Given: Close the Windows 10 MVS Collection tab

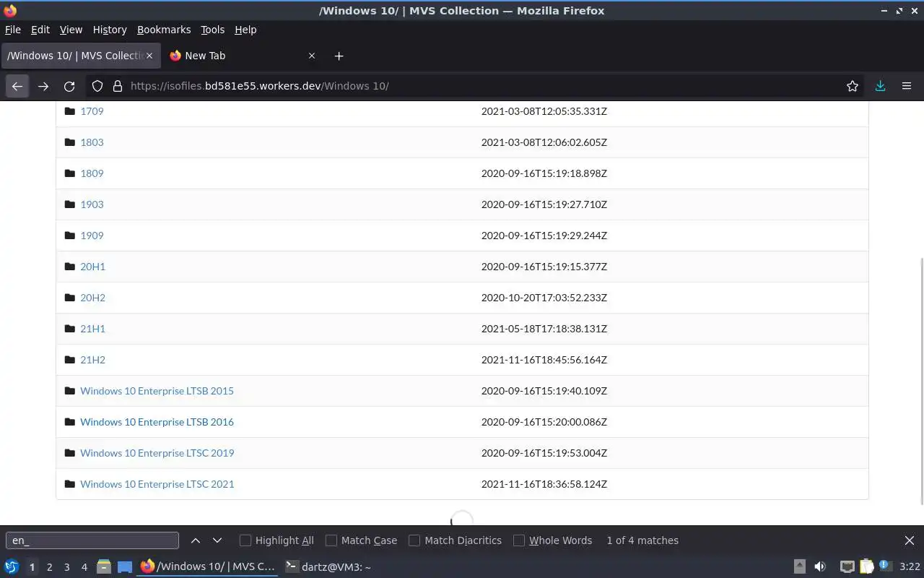Looking at the screenshot, I should point(149,56).
